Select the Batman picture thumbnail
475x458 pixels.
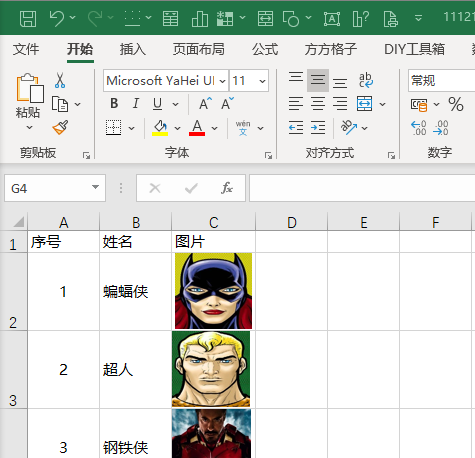tap(213, 291)
